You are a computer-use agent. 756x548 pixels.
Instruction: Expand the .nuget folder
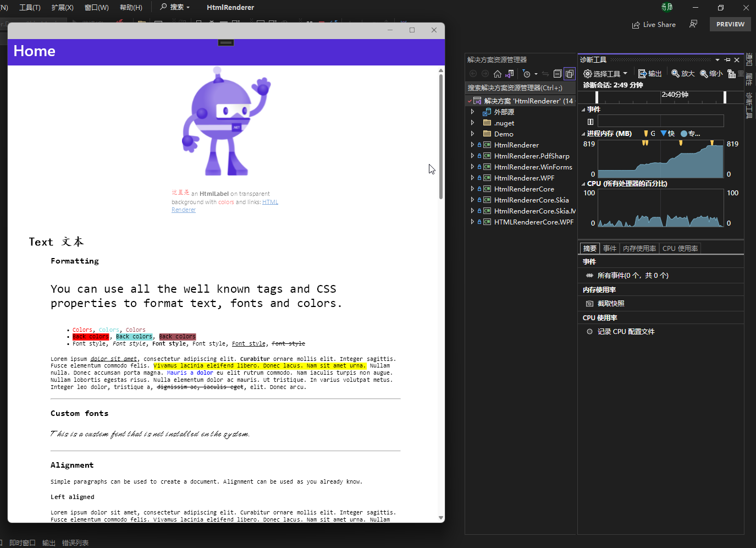point(472,123)
